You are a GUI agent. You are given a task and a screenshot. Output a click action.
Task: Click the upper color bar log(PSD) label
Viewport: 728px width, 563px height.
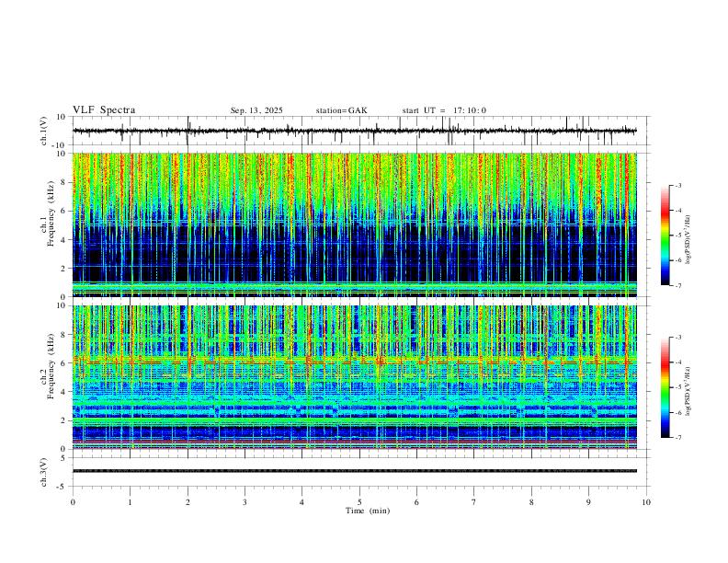pyautogui.click(x=688, y=239)
